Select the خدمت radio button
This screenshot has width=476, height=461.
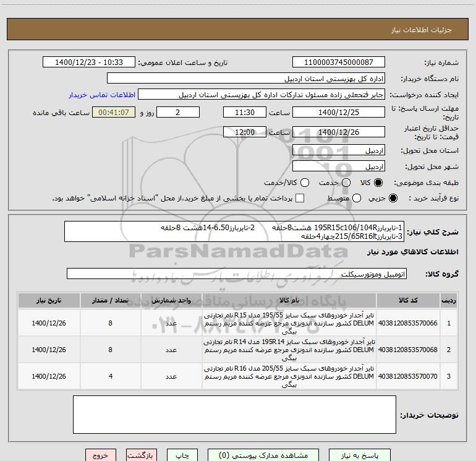pos(346,183)
